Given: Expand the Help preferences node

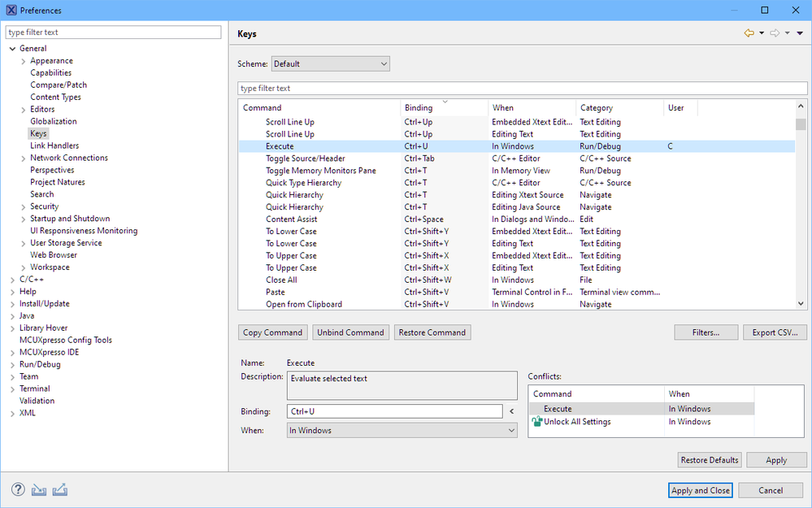Looking at the screenshot, I should tap(12, 292).
